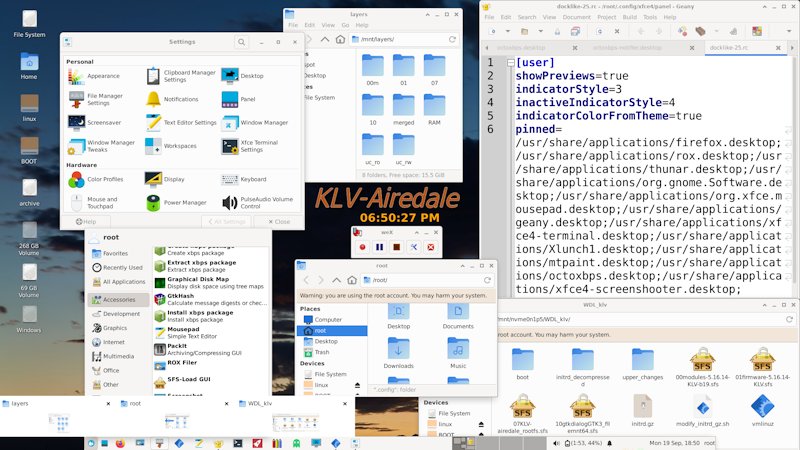
Task: Launch Firefox from the dock panel
Action: [x=120, y=443]
